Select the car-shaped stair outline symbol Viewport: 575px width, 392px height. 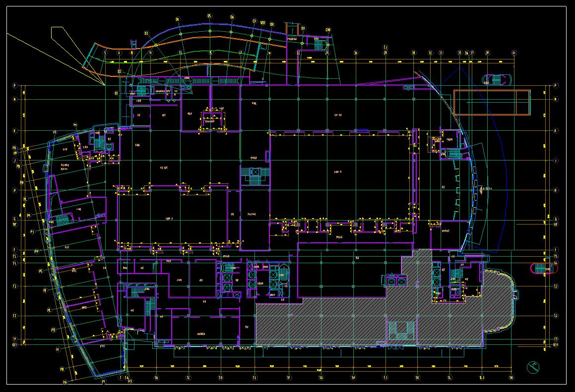point(496,79)
